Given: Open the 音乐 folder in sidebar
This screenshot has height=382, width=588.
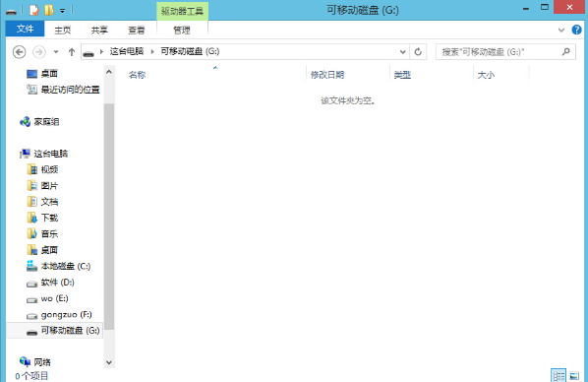Looking at the screenshot, I should pyautogui.click(x=49, y=234).
